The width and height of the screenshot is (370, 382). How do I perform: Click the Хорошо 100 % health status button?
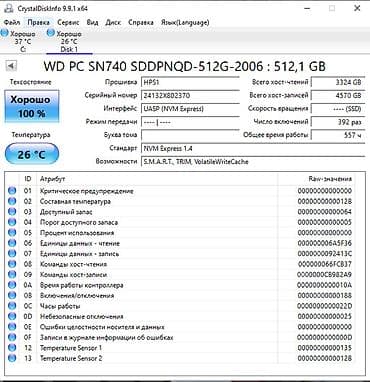(32, 106)
